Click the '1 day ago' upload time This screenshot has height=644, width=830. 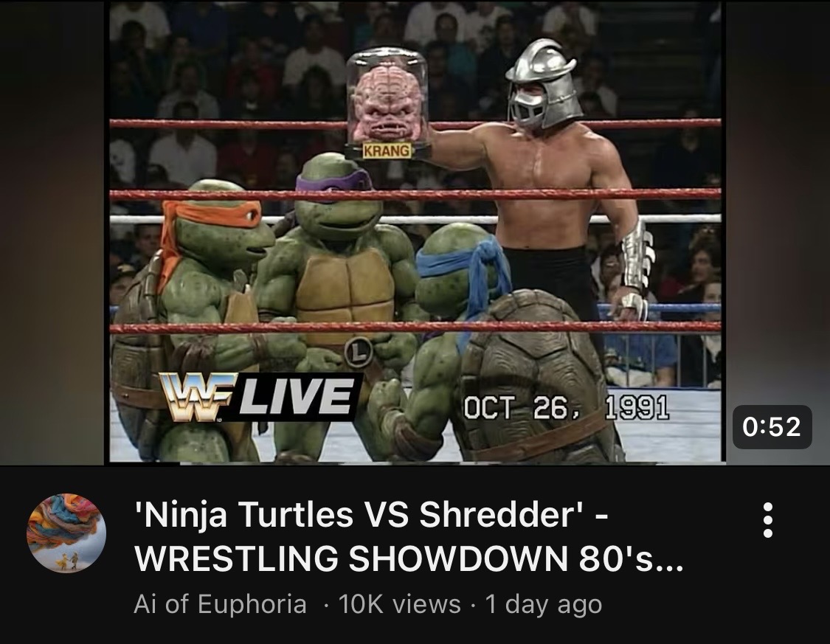pos(544,604)
